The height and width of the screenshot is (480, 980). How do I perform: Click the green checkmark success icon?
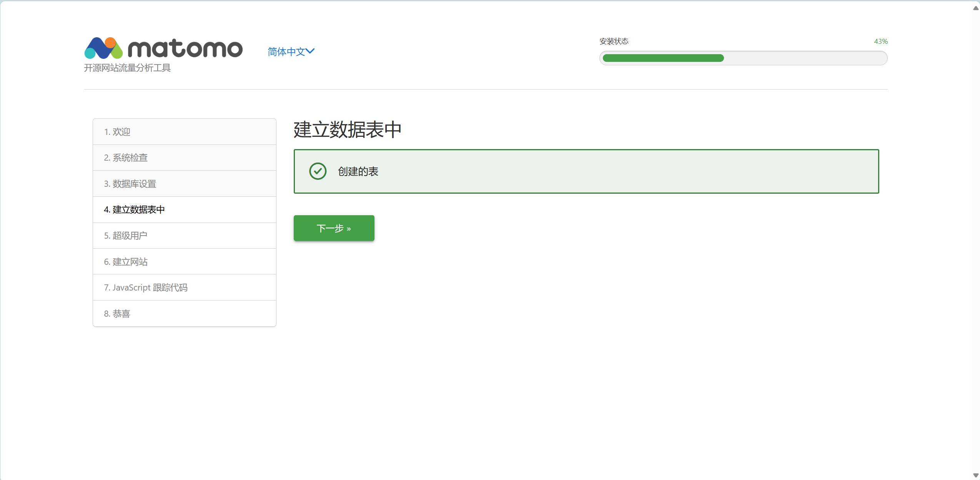(318, 171)
